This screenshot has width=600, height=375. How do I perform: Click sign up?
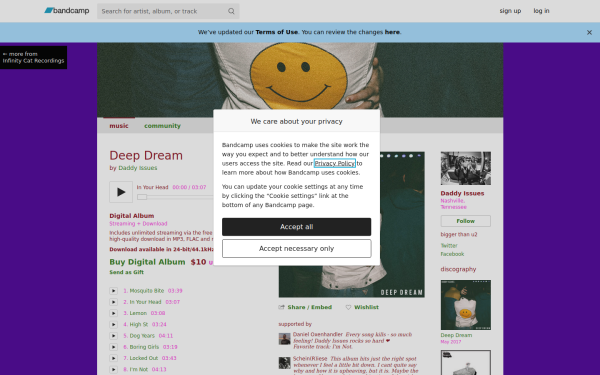tap(510, 11)
